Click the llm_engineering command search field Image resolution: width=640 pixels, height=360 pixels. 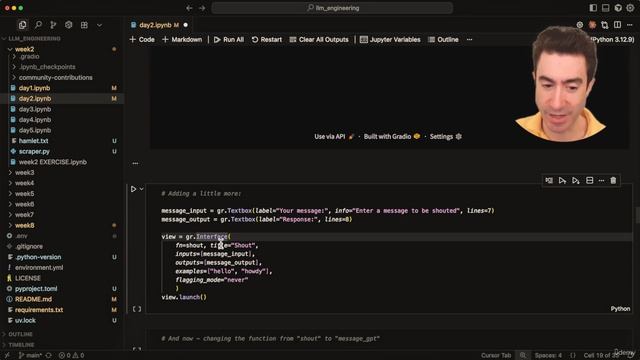click(x=332, y=8)
